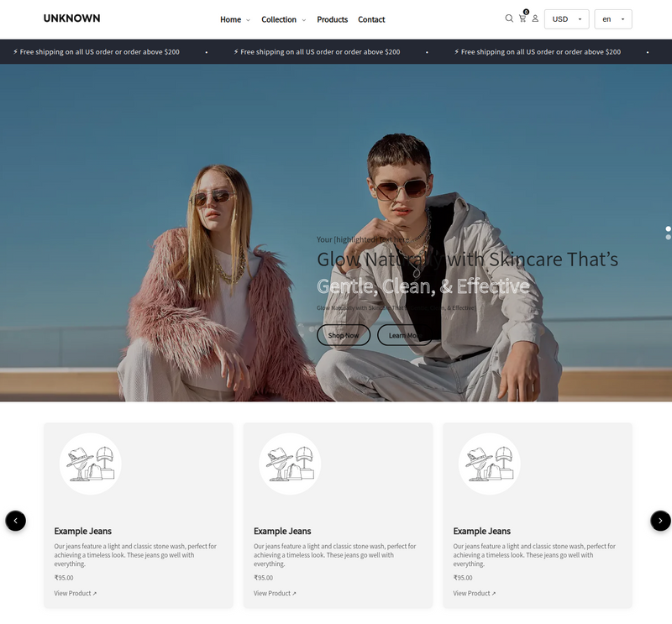Select the first hero slide dot
Screen dimensions: 672x624
pyautogui.click(x=669, y=228)
